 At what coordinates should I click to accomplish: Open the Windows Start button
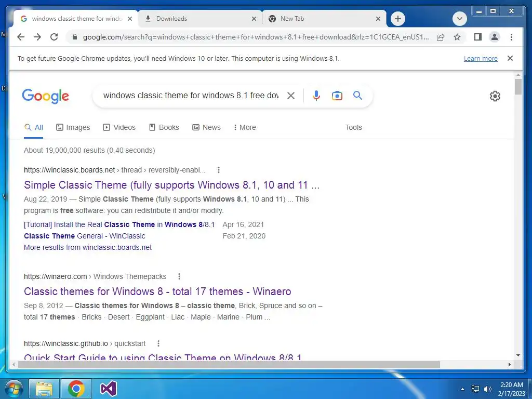pos(14,389)
